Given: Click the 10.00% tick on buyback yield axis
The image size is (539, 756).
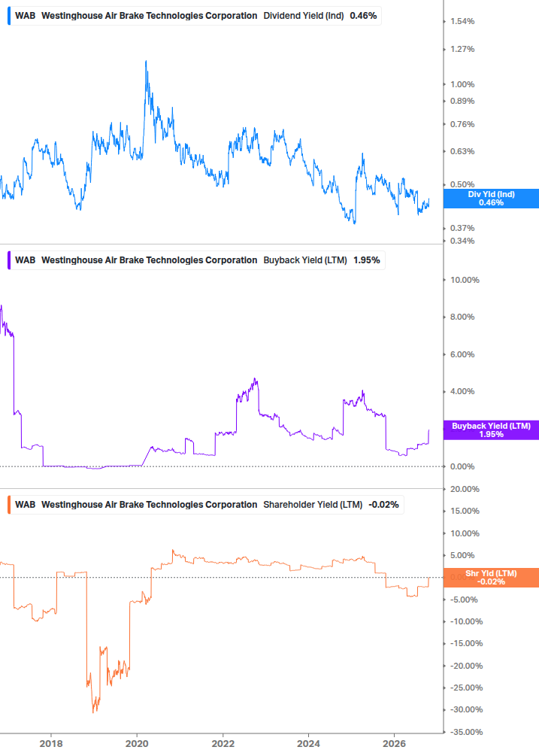Looking at the screenshot, I should click(465, 280).
